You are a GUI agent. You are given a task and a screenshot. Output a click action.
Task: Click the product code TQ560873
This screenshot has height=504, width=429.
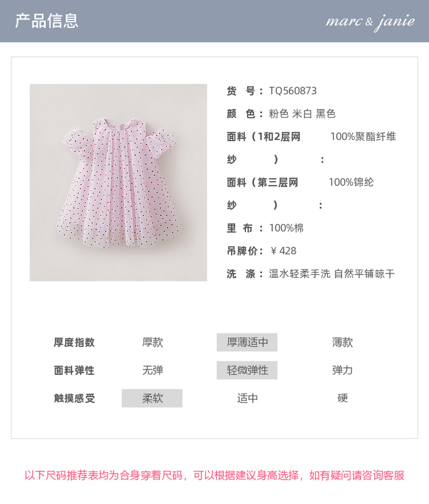(293, 91)
